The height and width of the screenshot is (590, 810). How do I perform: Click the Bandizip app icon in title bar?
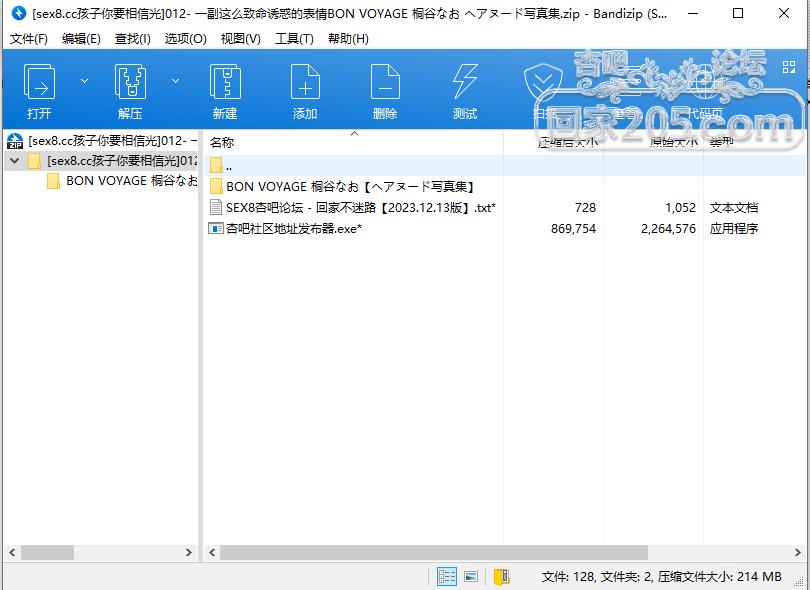(x=19, y=13)
